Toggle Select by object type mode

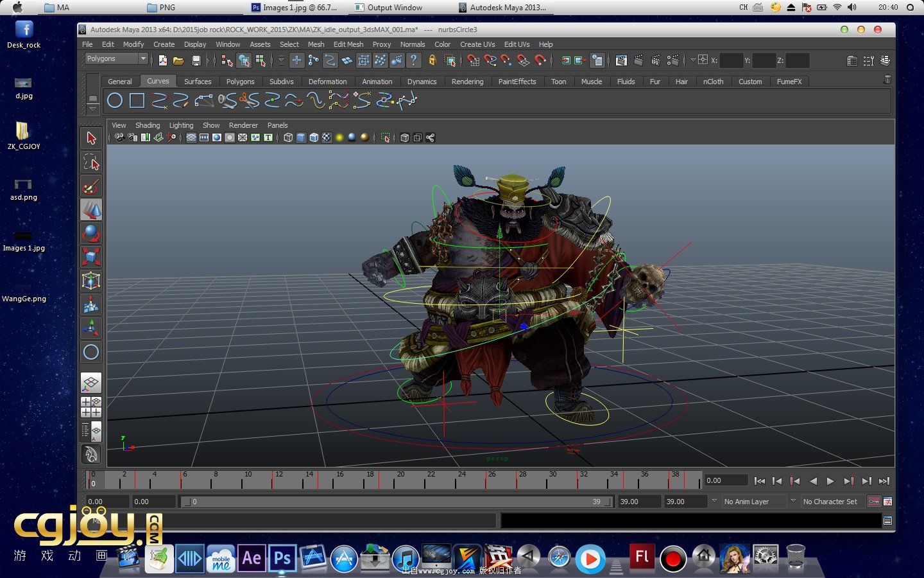coord(244,60)
